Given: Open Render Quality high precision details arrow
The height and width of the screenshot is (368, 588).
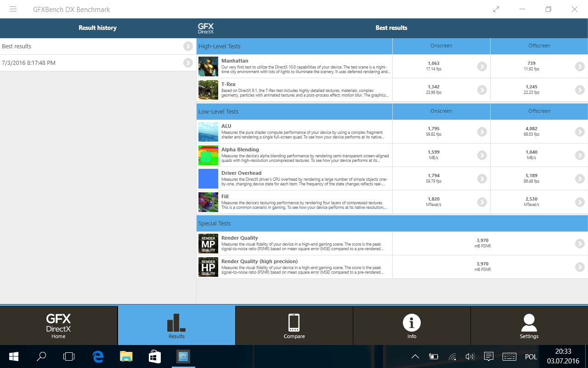Looking at the screenshot, I should [580, 267].
